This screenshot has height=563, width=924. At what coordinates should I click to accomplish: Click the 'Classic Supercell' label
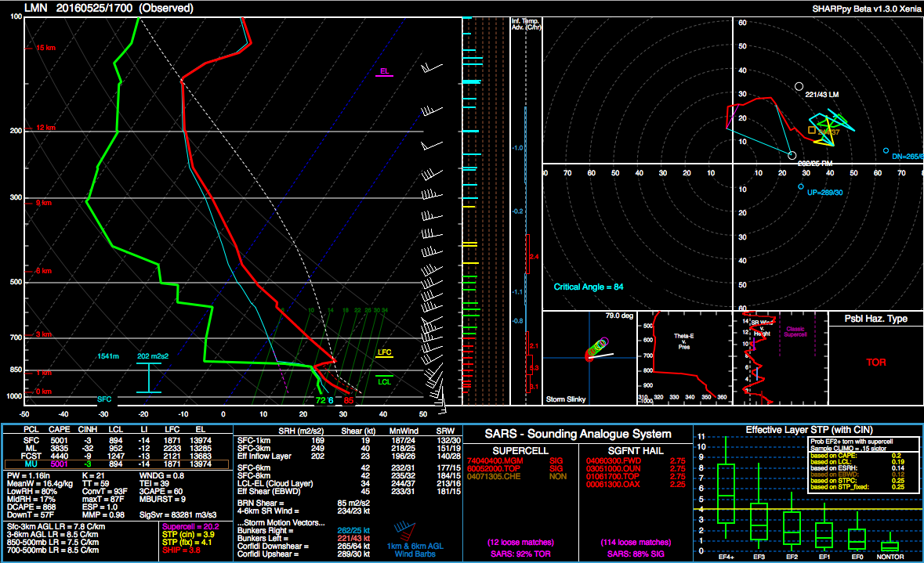click(x=795, y=331)
